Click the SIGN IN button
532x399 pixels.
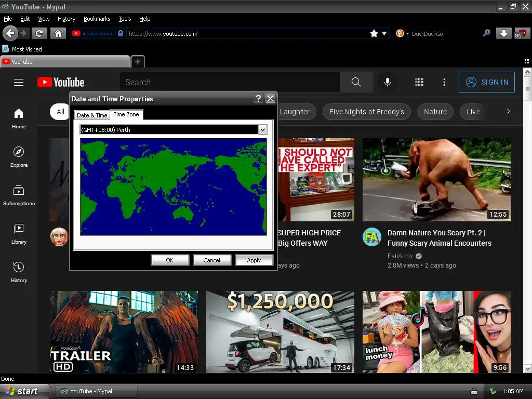(486, 82)
